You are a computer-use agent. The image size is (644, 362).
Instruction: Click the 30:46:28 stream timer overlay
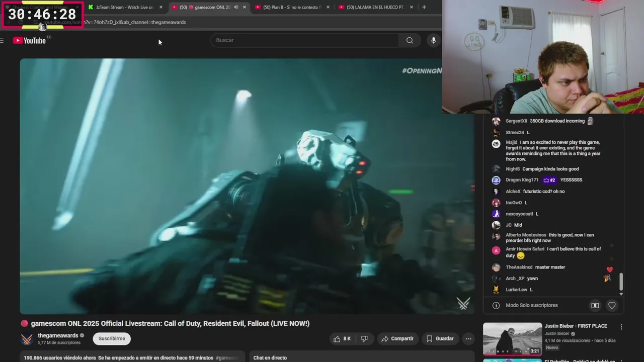[42, 15]
